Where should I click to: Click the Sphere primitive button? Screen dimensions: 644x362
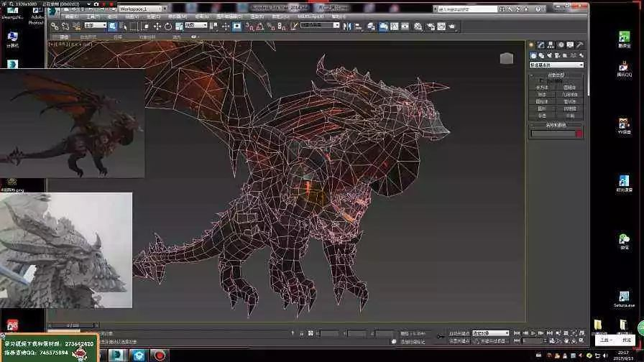542,95
